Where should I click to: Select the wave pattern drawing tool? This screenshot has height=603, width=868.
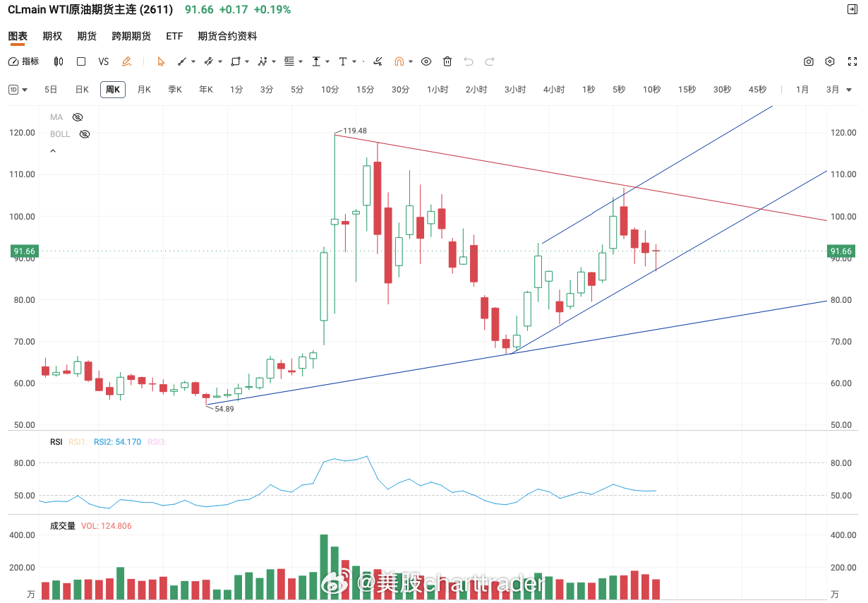[263, 61]
